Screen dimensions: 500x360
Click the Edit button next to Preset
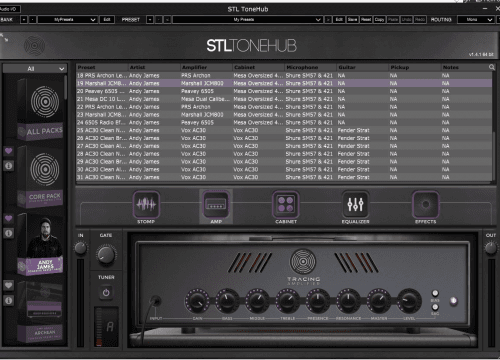tap(339, 20)
